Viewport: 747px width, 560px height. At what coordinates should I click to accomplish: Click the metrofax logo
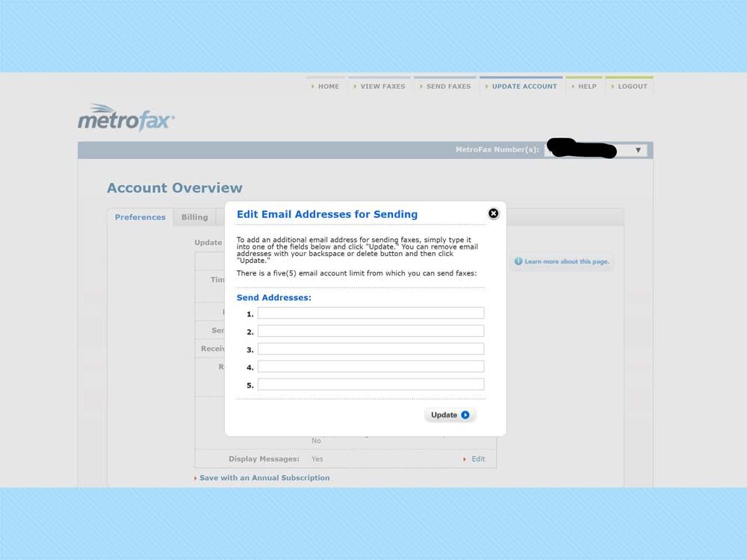125,116
